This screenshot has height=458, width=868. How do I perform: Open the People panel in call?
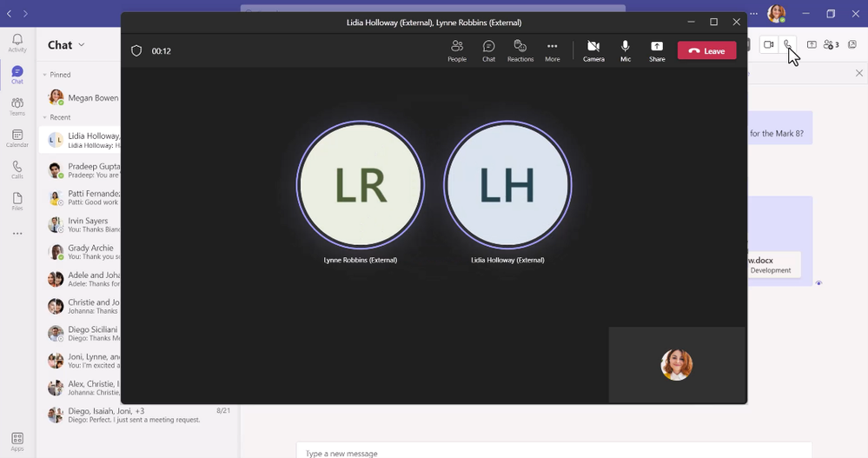point(457,51)
